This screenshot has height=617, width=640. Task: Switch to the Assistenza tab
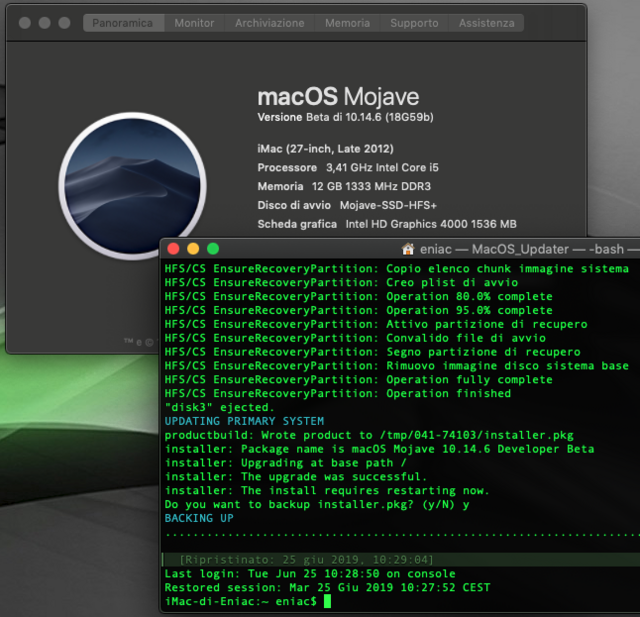coord(487,23)
